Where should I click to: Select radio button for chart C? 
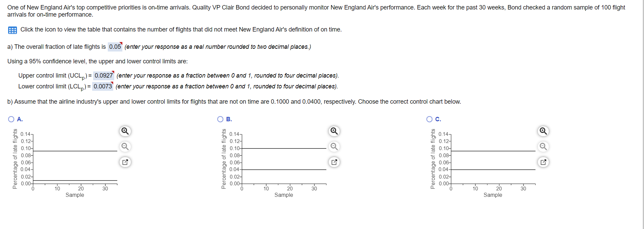pyautogui.click(x=429, y=119)
